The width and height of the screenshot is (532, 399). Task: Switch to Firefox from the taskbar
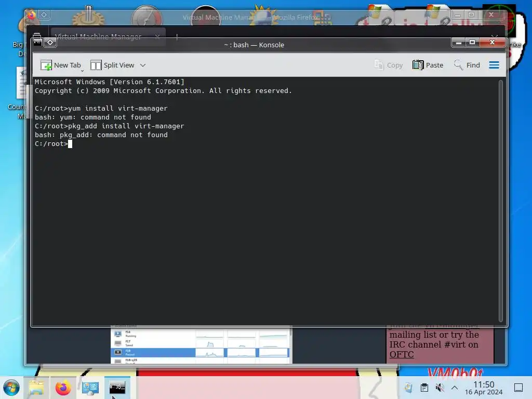63,388
